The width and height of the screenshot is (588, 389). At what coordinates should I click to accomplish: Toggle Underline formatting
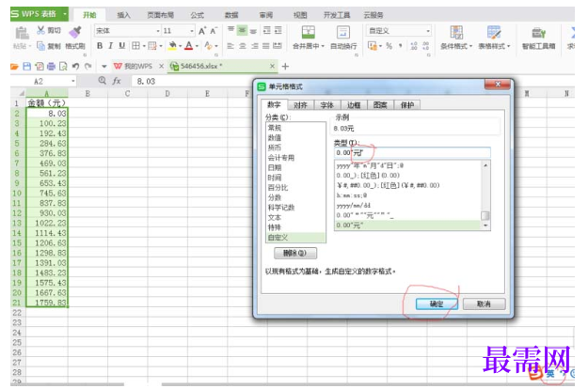coord(122,46)
